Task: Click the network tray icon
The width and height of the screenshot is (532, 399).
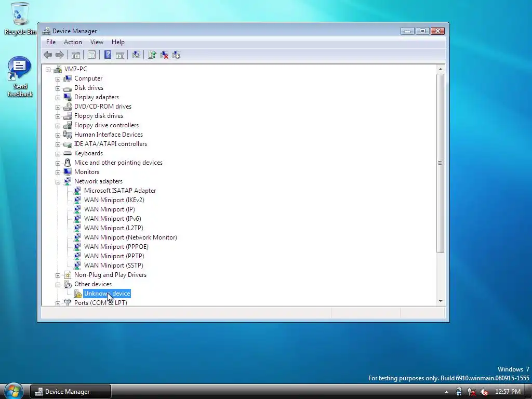Action: pyautogui.click(x=472, y=392)
